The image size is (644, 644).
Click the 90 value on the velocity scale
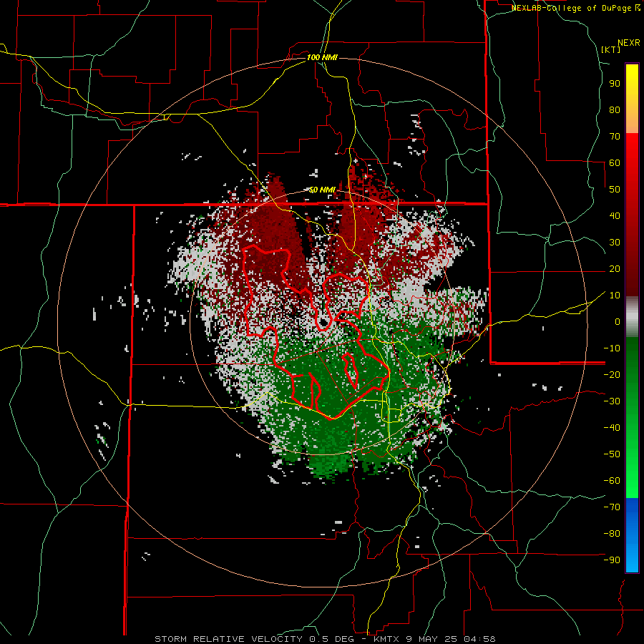pos(615,84)
